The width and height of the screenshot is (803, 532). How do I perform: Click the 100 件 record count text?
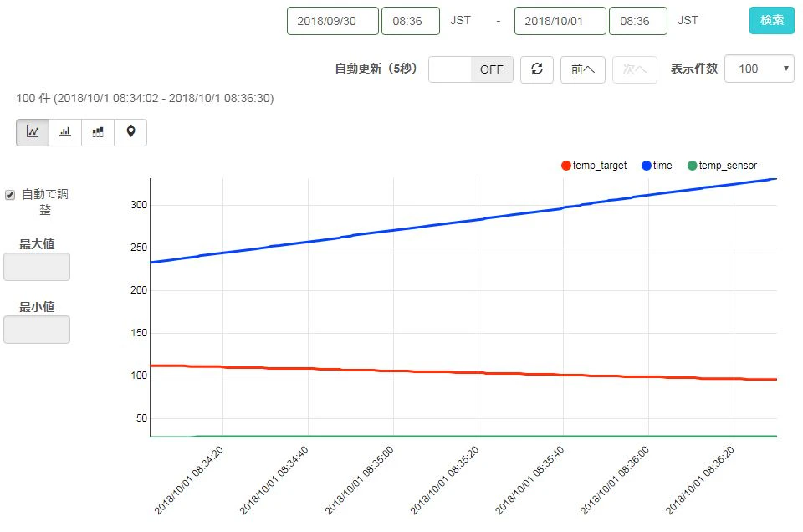click(145, 98)
